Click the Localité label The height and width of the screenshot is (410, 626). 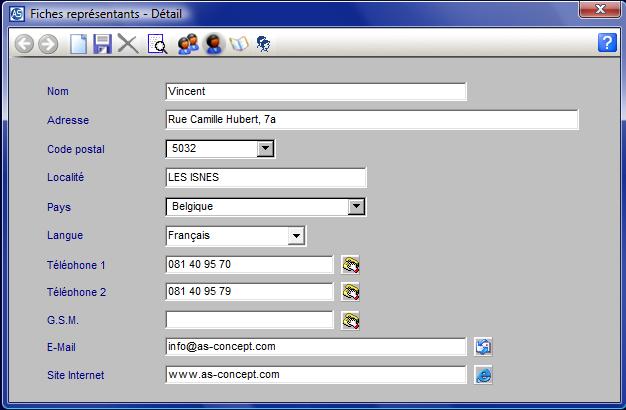click(65, 177)
